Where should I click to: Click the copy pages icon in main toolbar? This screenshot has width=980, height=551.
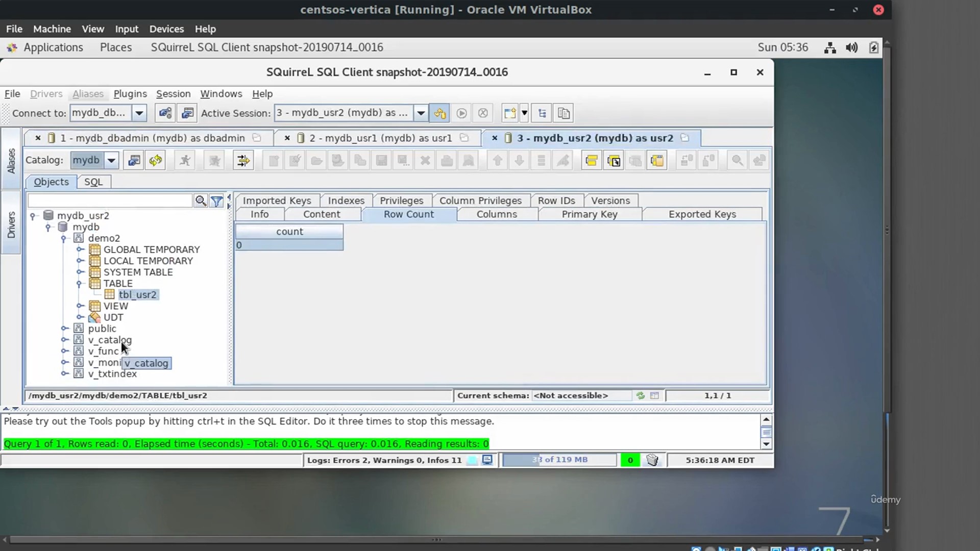(563, 113)
